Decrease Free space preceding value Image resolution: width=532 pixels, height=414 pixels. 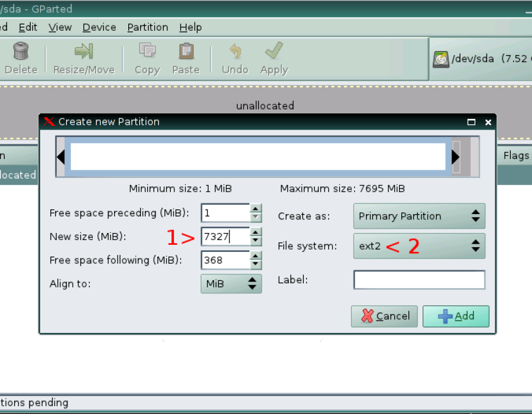click(255, 217)
